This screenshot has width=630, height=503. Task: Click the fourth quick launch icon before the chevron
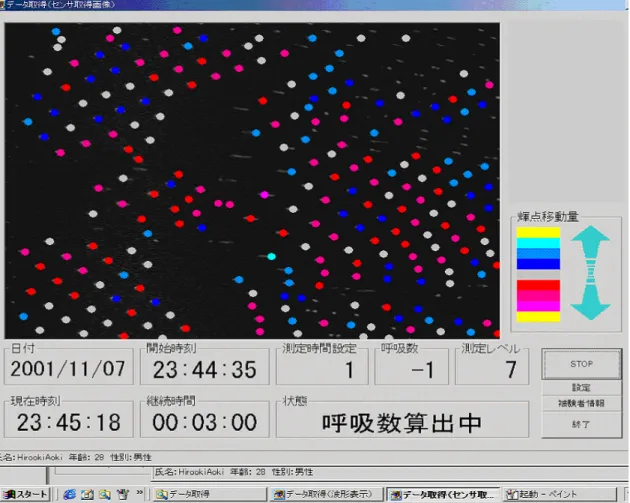tap(122, 494)
